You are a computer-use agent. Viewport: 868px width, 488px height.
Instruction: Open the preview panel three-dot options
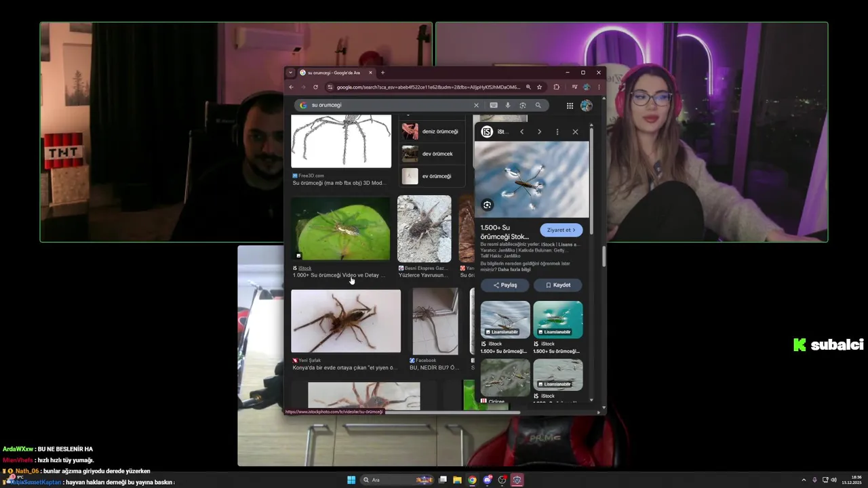[x=557, y=131]
